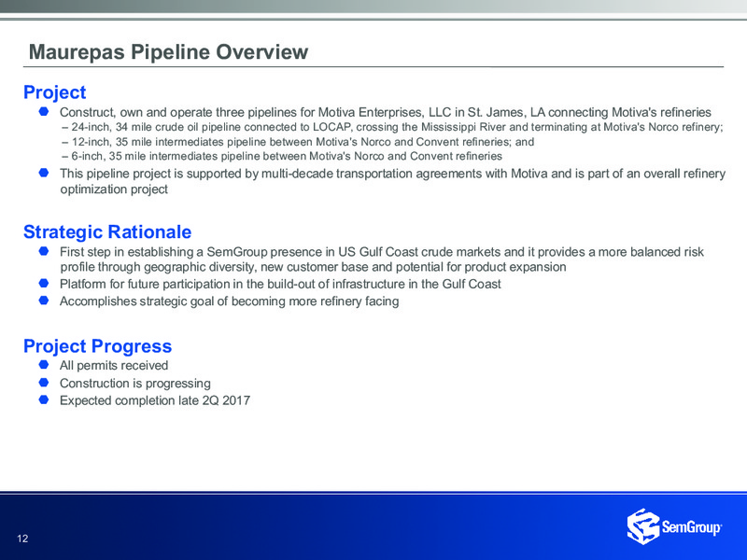Click the 24-inch, 34 mile crude oil pipeline line
The width and height of the screenshot is (747, 560).
point(392,127)
